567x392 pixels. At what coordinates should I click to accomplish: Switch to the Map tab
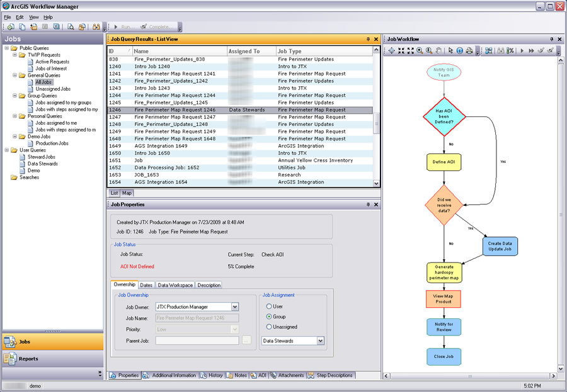point(127,193)
